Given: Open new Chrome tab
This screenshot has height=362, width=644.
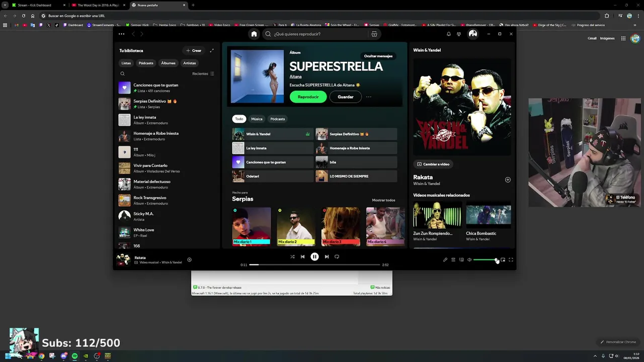Looking at the screenshot, I should pyautogui.click(x=193, y=5).
